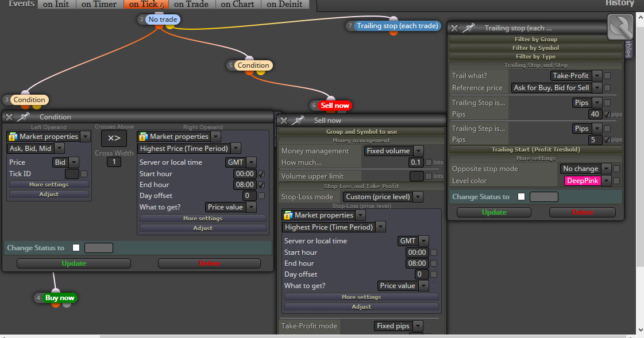Open Reference price dropdown
The width and height of the screenshot is (644, 338).
point(597,88)
